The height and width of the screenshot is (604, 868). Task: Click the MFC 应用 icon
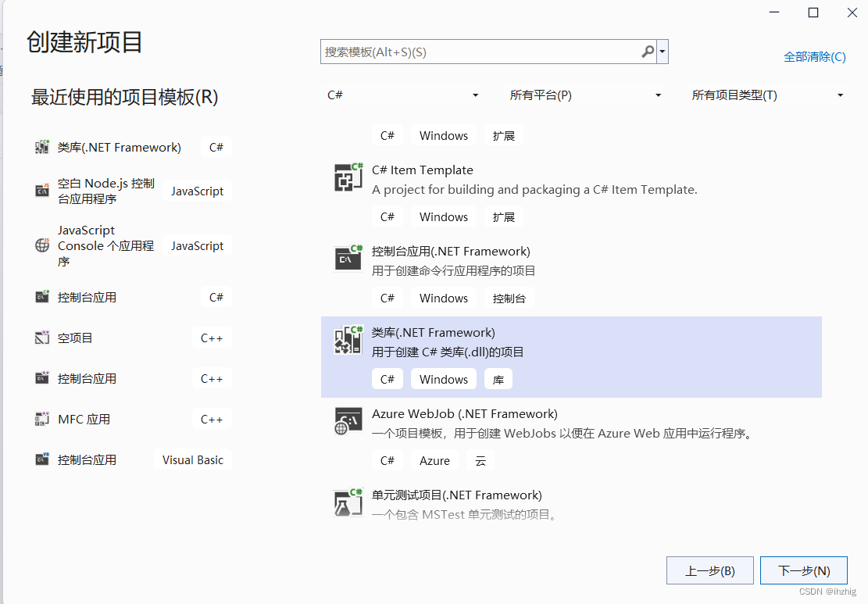click(x=42, y=419)
